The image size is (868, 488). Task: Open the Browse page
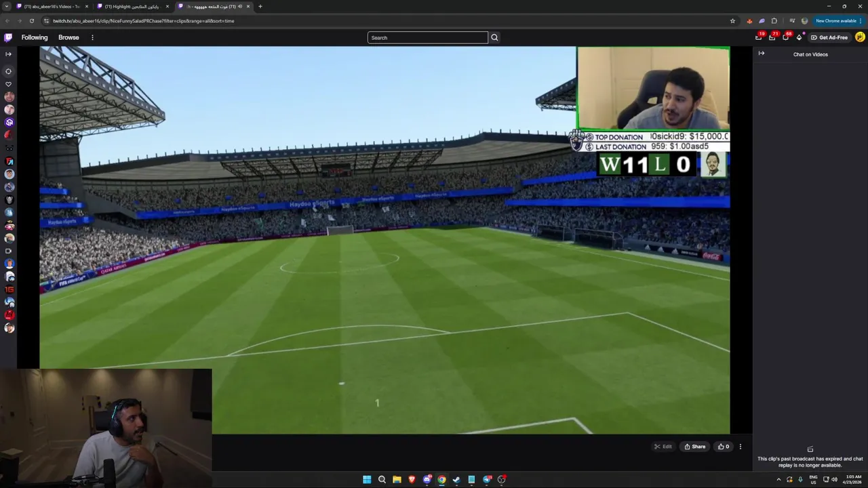pyautogui.click(x=68, y=37)
